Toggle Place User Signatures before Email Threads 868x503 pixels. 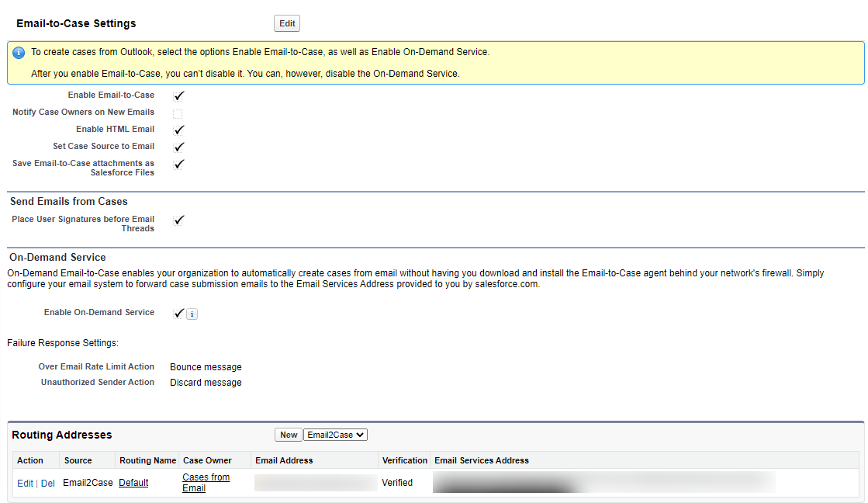pos(178,220)
